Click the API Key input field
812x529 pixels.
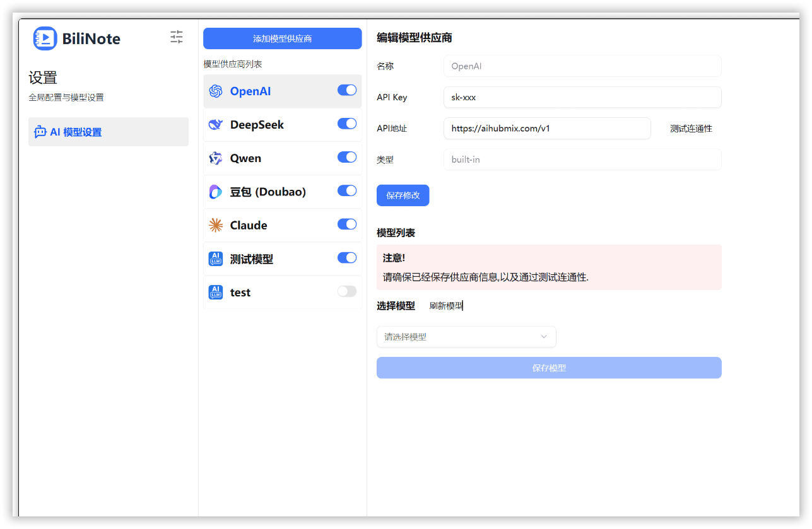pyautogui.click(x=582, y=97)
